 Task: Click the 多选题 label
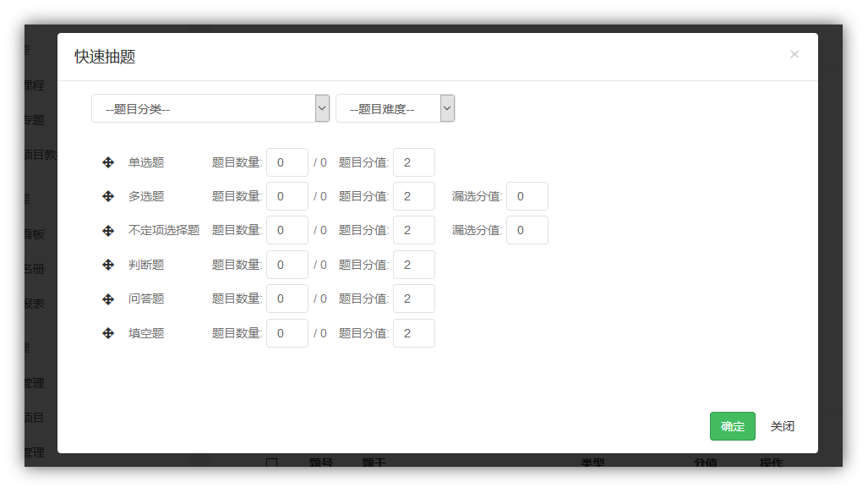click(x=146, y=196)
